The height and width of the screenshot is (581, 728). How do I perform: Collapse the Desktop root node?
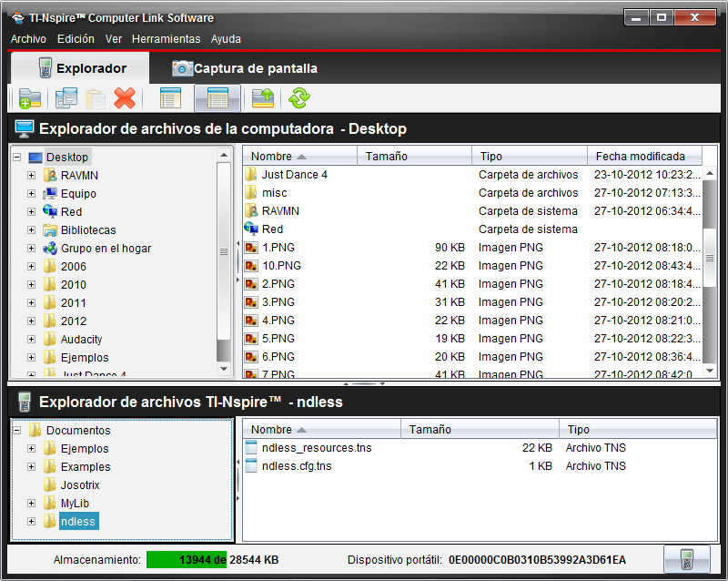tap(17, 157)
